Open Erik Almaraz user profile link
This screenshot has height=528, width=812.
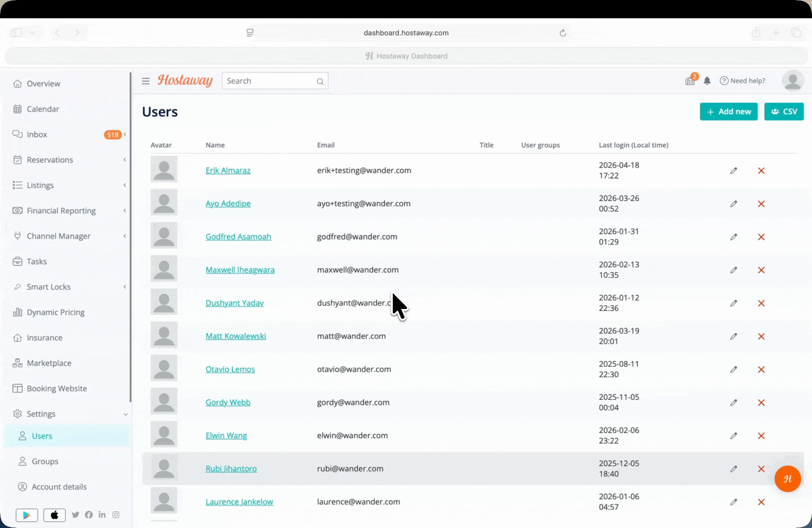pyautogui.click(x=228, y=170)
